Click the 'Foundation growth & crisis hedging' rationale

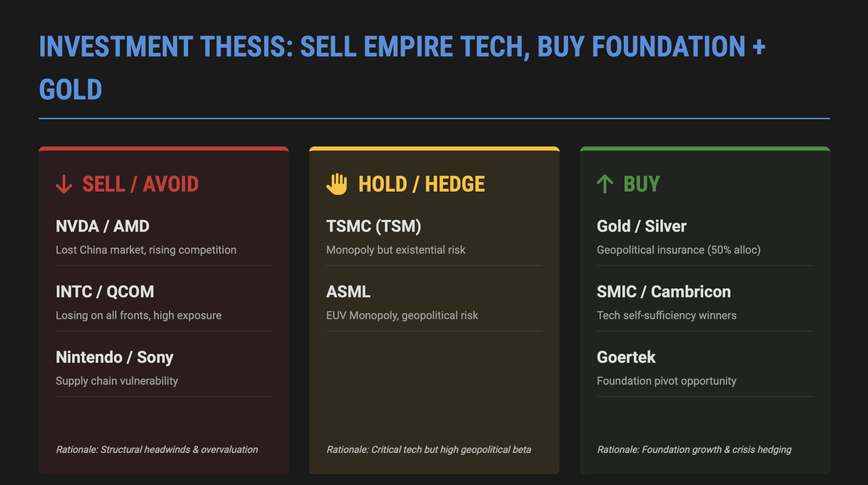click(x=694, y=450)
